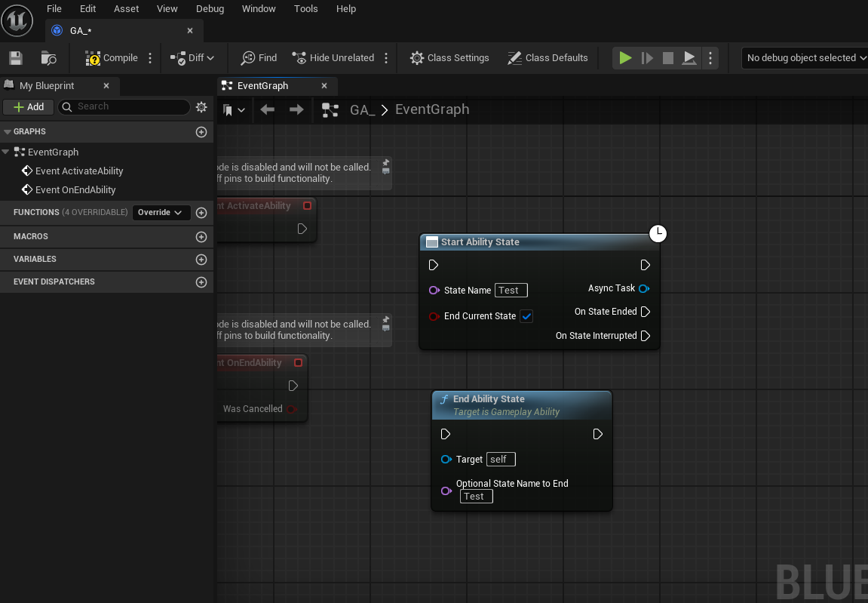Select the GA_* asset tab

click(x=124, y=30)
